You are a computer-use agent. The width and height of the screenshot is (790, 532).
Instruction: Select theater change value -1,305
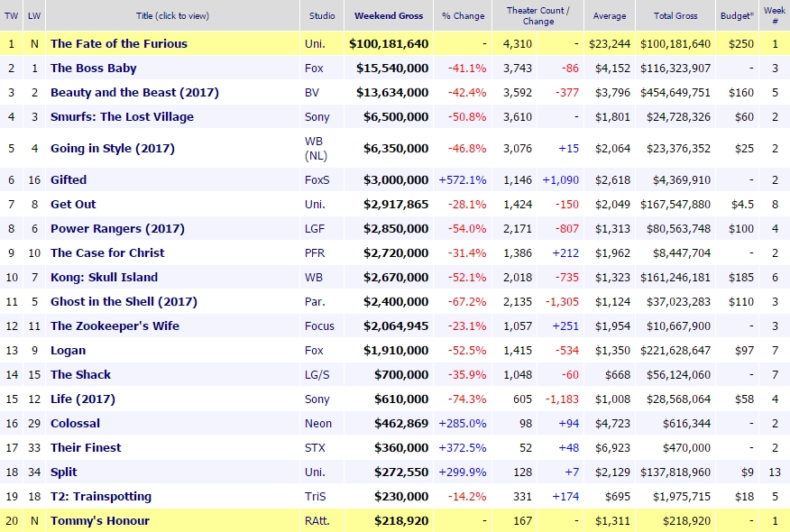pos(562,302)
